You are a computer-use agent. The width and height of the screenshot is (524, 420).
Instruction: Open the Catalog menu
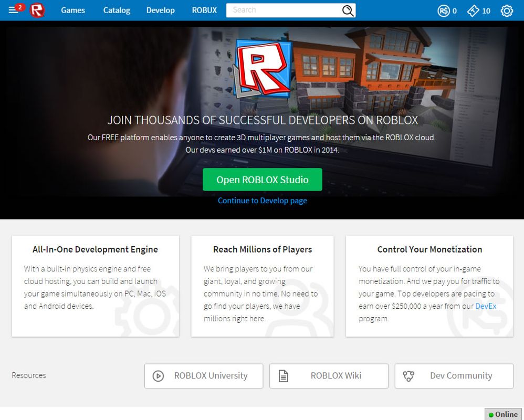tap(117, 10)
